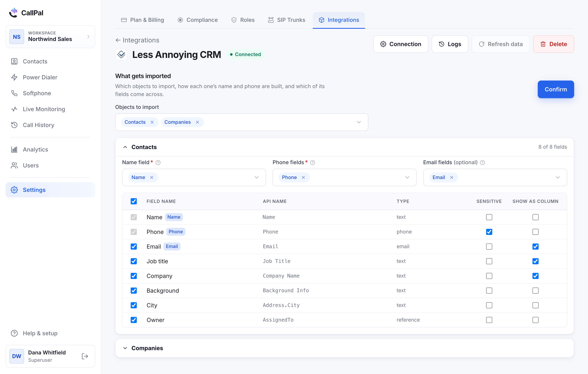This screenshot has width=588, height=374.
Task: Switch to the Plan & Billing tab
Action: coord(143,20)
